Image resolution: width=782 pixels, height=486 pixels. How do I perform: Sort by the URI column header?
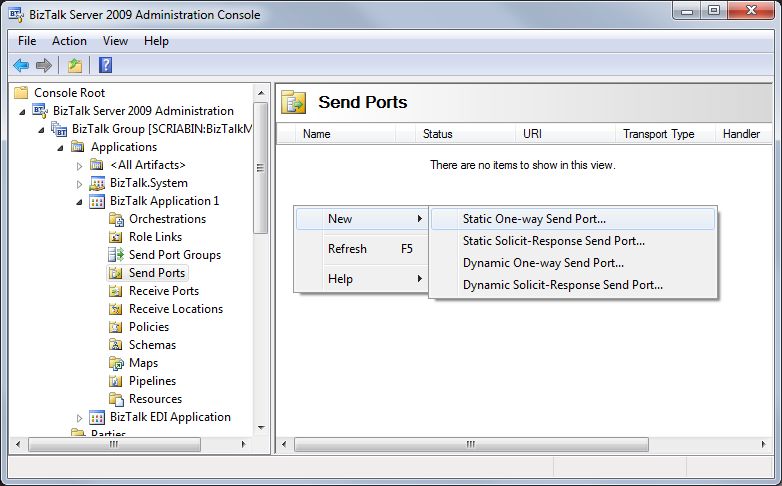point(566,134)
